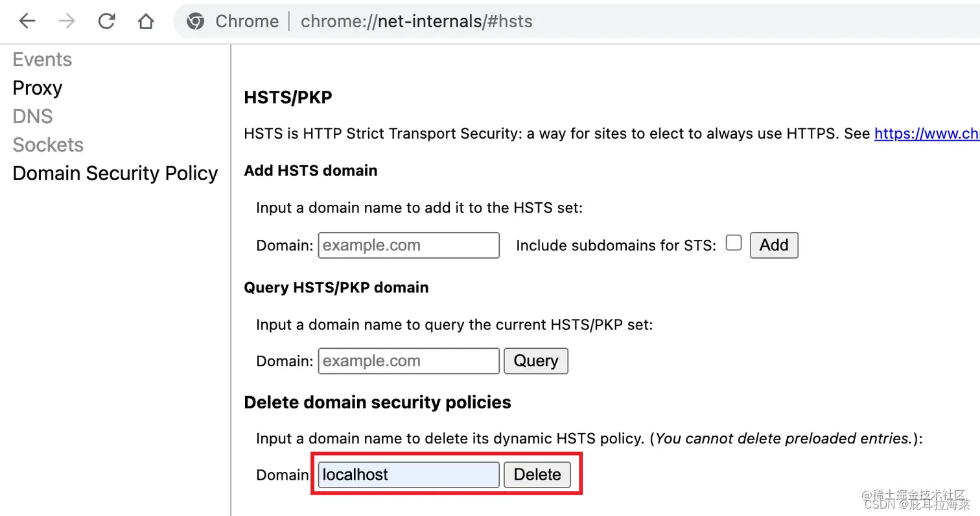Click 'Input a domain name to add it to the HSTS set:'
This screenshot has height=516, width=980.
point(419,208)
